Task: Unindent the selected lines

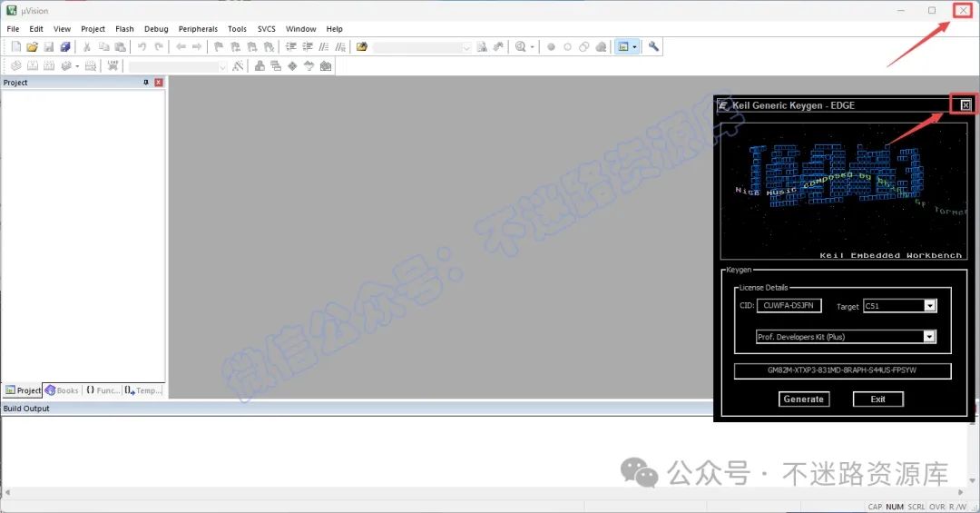Action: click(x=308, y=47)
